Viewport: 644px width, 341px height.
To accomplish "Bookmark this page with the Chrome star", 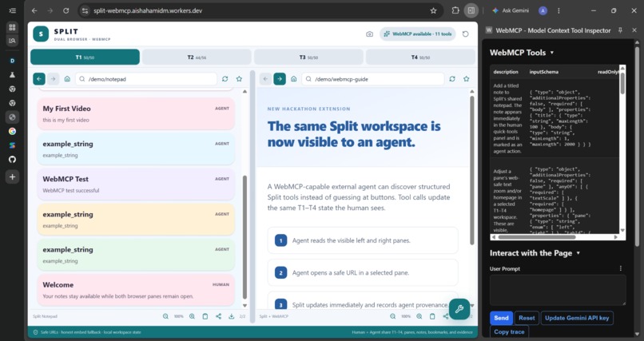I will 433,10.
